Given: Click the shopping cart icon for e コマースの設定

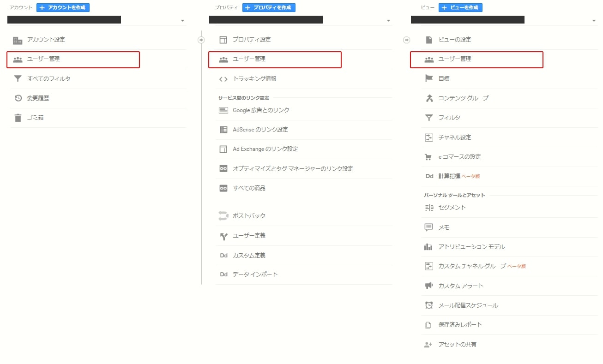Looking at the screenshot, I should point(429,157).
